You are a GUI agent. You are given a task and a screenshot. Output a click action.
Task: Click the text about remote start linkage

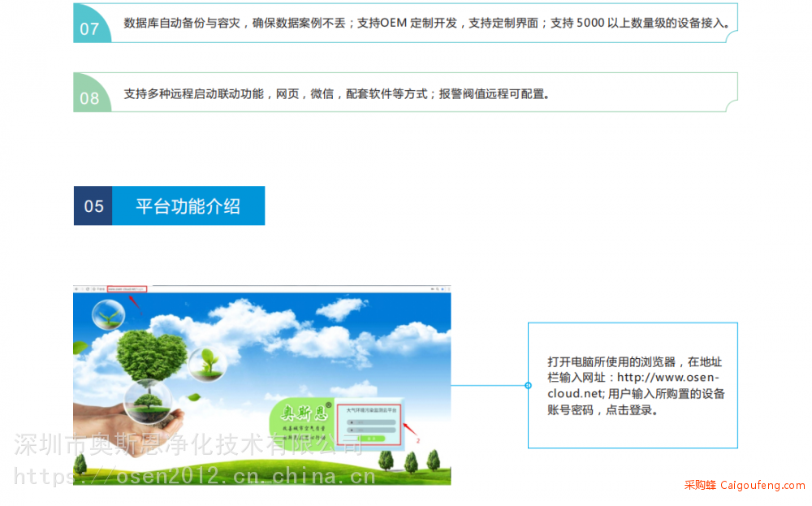337,93
